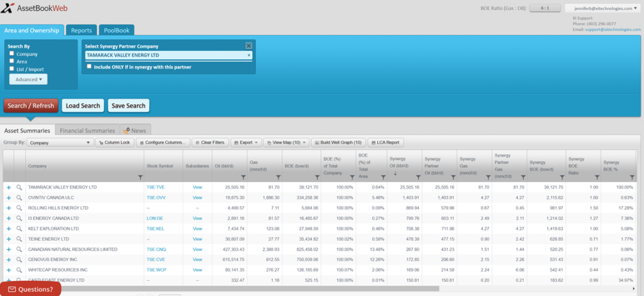Click the Search / Refresh button
The image size is (644, 296).
[31, 106]
